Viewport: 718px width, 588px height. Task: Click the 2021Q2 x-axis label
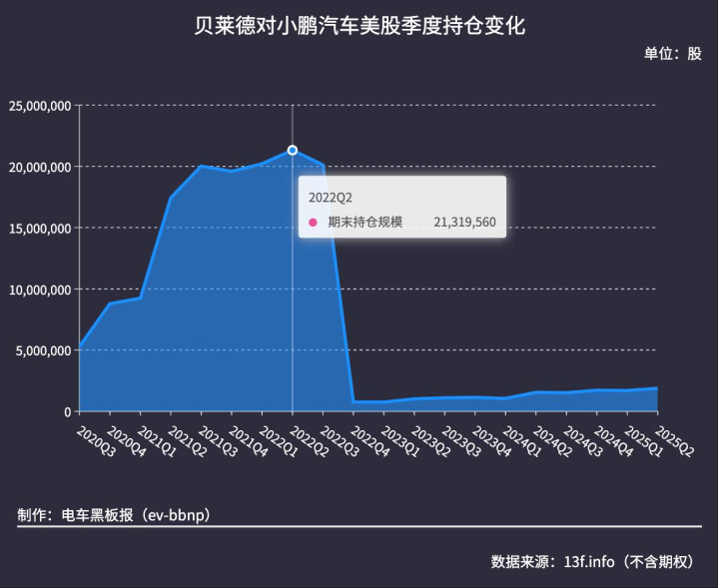(x=188, y=441)
